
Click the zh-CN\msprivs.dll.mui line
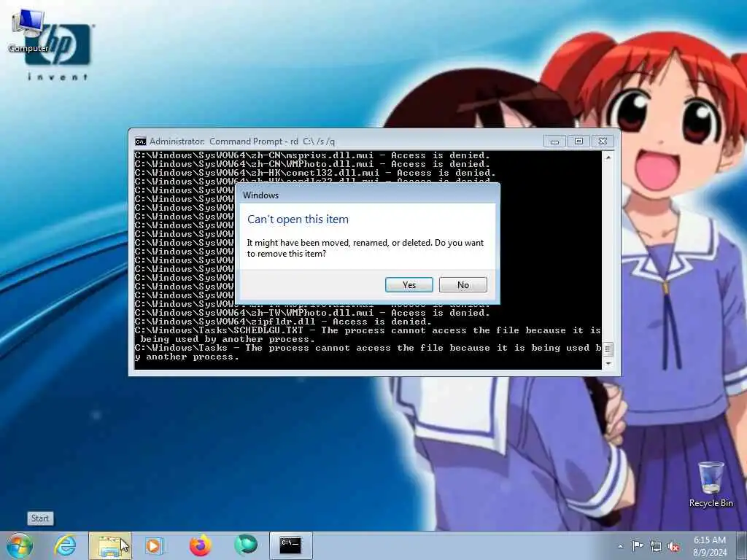click(x=312, y=155)
